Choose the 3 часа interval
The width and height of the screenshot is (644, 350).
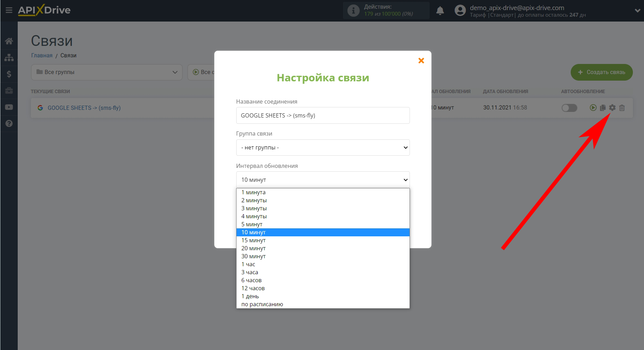click(323, 272)
